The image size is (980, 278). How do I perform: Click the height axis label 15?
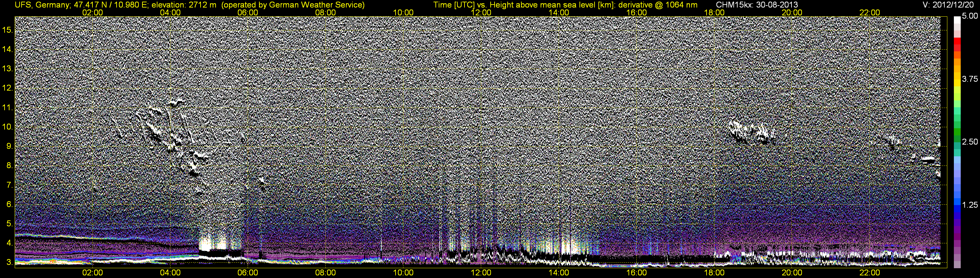click(7, 30)
